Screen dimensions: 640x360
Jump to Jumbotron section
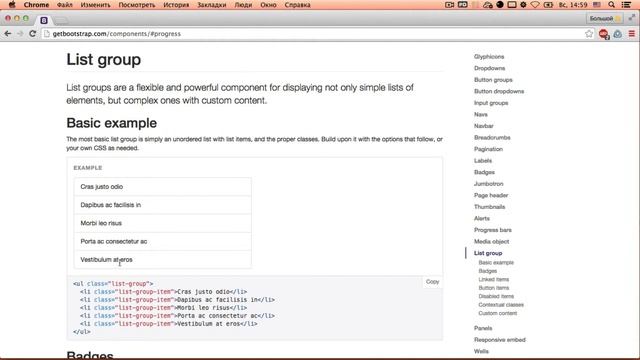(489, 184)
